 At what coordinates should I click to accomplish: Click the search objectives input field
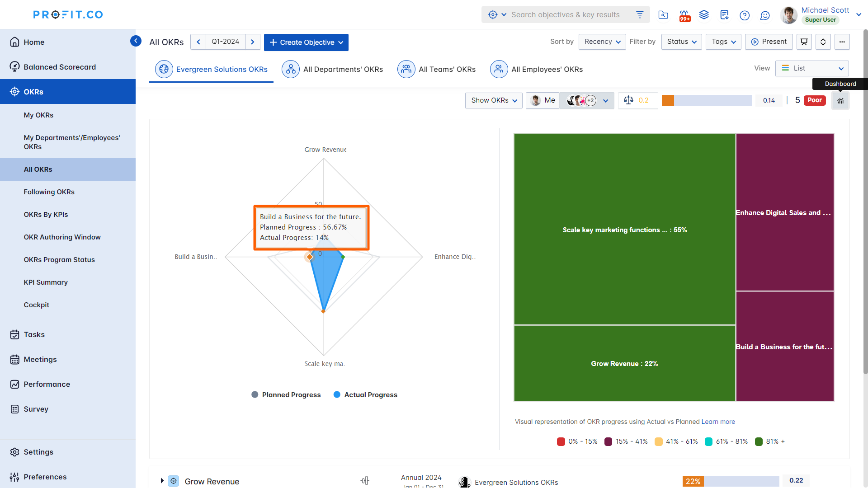click(x=565, y=14)
